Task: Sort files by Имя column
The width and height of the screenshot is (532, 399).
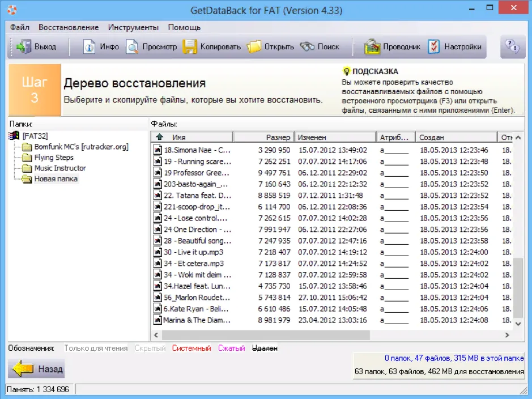Action: pos(191,137)
